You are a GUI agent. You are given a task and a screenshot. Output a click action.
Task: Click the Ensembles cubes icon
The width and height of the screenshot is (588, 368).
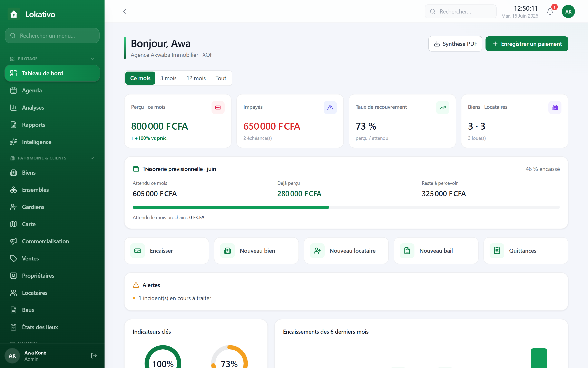click(13, 190)
